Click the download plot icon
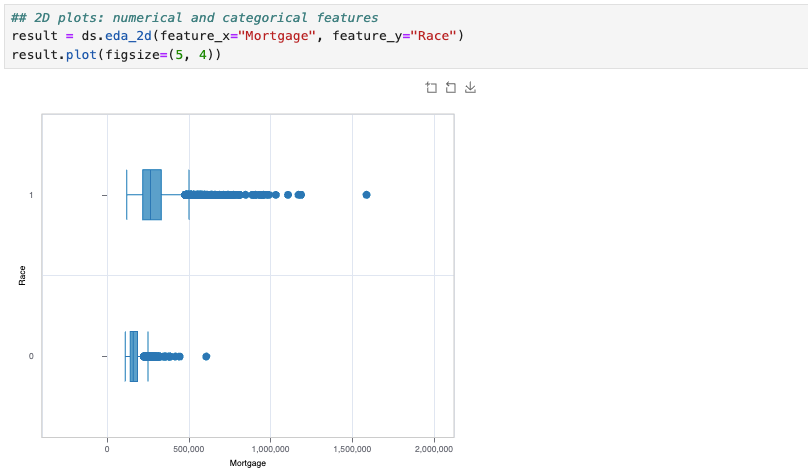The width and height of the screenshot is (808, 474). [x=470, y=88]
